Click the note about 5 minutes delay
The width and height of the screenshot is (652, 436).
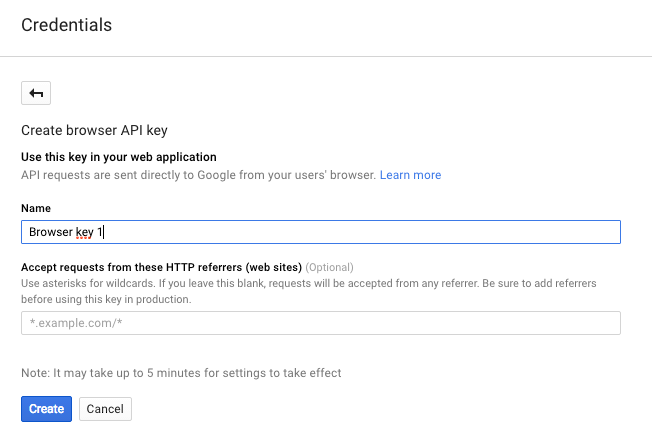pyautogui.click(x=181, y=373)
